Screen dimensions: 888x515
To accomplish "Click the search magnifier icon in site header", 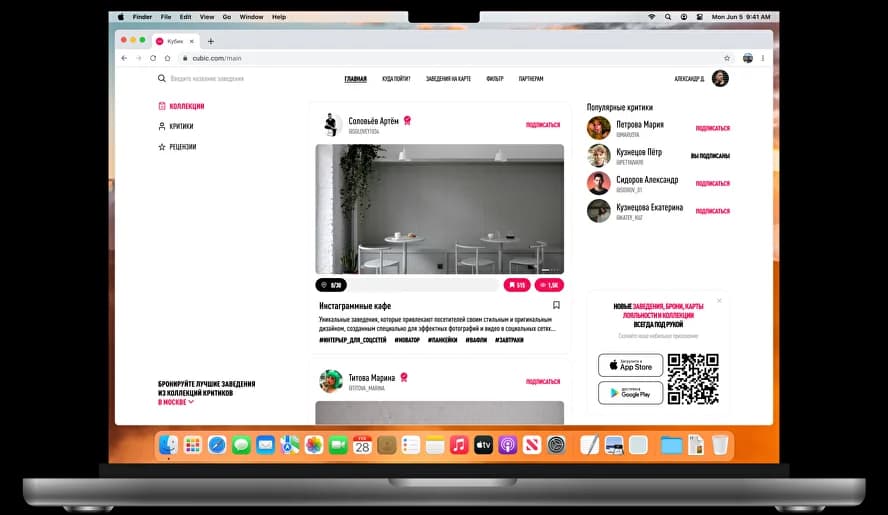I will [161, 78].
